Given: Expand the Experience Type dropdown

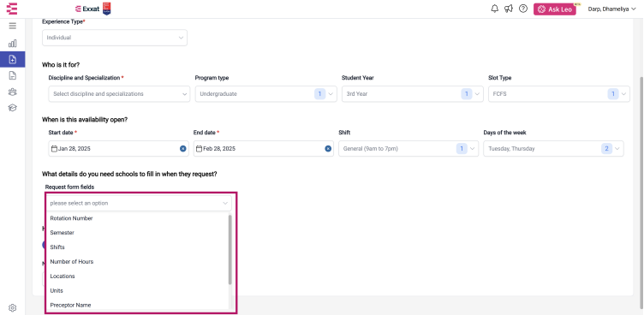Looking at the screenshot, I should [115, 38].
